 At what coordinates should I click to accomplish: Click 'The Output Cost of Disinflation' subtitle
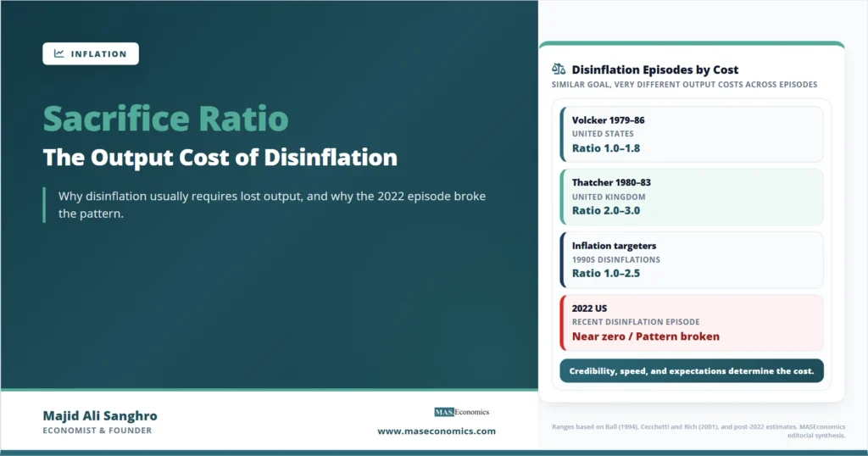[220, 158]
